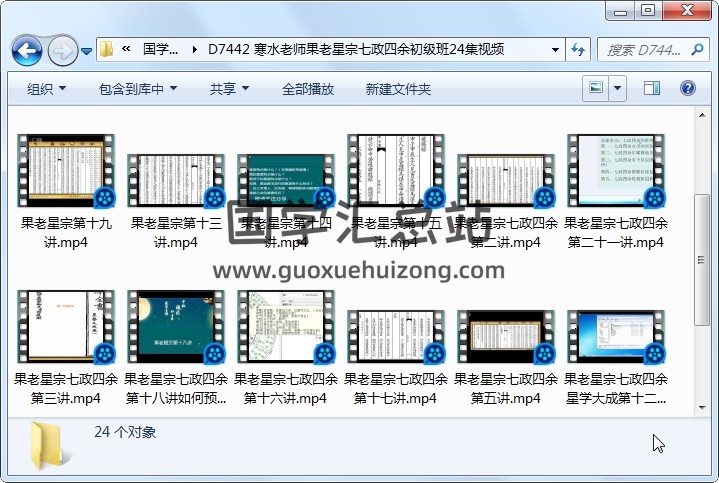Click the change view icon in toolbar
The height and width of the screenshot is (483, 719).
596,89
